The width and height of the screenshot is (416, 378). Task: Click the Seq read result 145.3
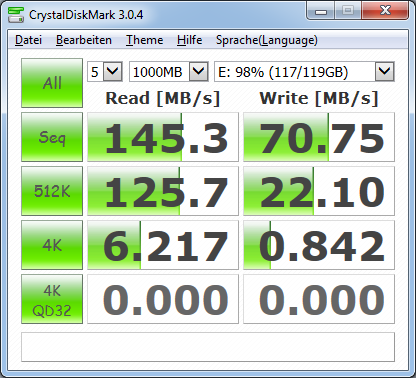(x=163, y=137)
